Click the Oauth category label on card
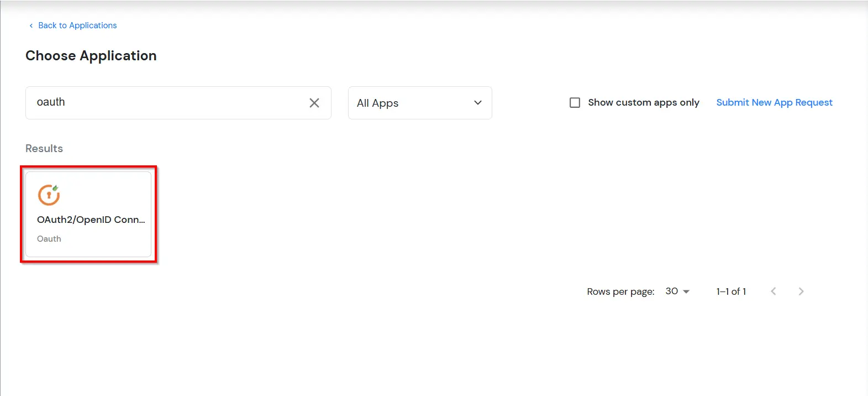This screenshot has height=396, width=868. point(49,239)
